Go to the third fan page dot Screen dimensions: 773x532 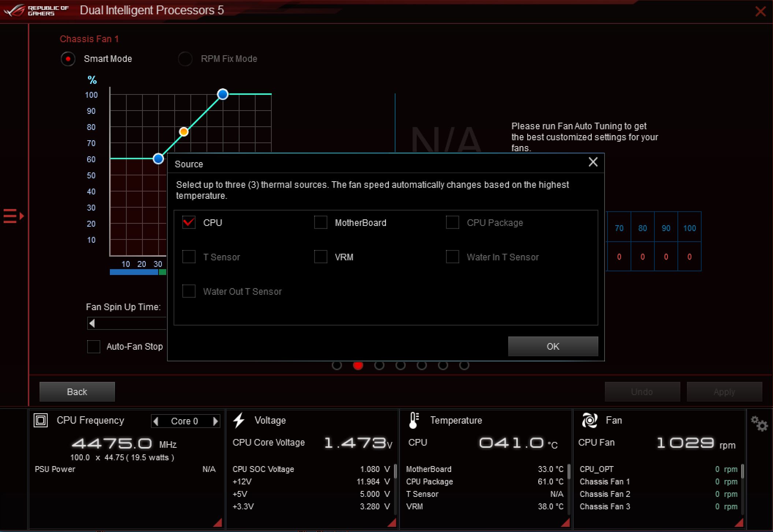pos(379,365)
